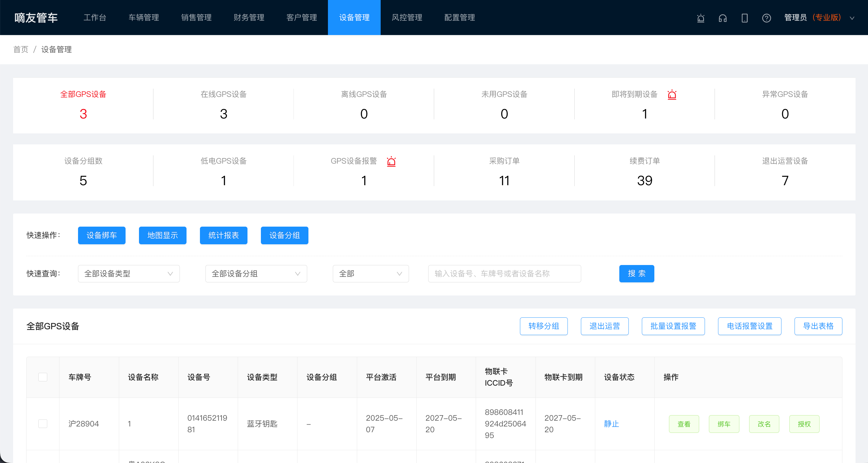
Task: Open 财务管理 menu
Action: 249,17
